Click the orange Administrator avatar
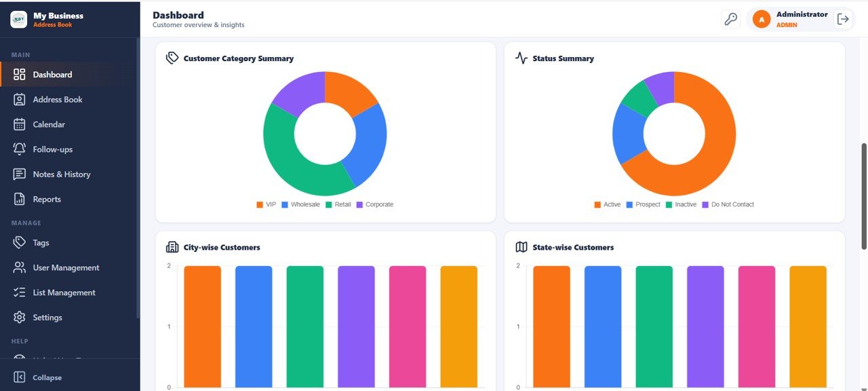868x391 pixels. click(762, 20)
